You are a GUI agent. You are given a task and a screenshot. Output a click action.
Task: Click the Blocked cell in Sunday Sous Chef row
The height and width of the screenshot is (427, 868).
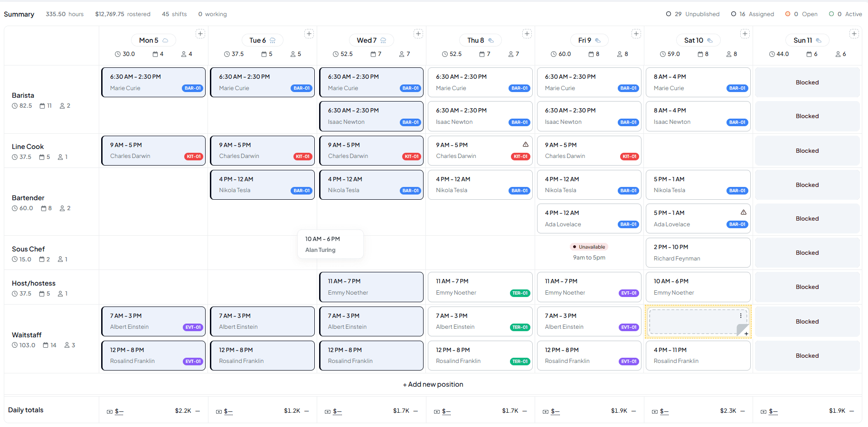pos(807,253)
